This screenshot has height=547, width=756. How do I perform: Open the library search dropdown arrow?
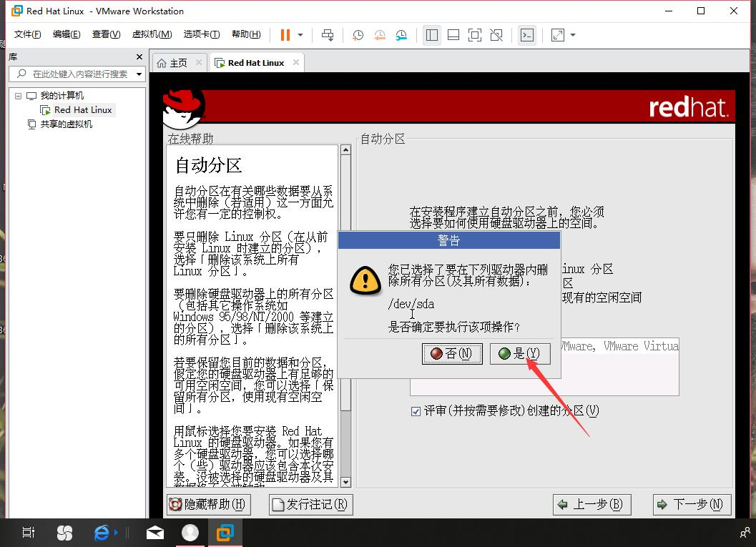pyautogui.click(x=139, y=74)
